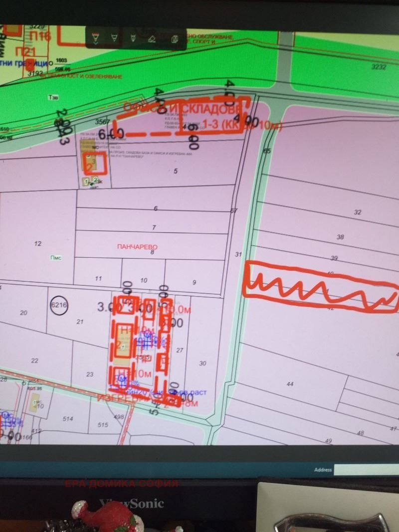Select parcel 32 on the map

tap(357, 212)
